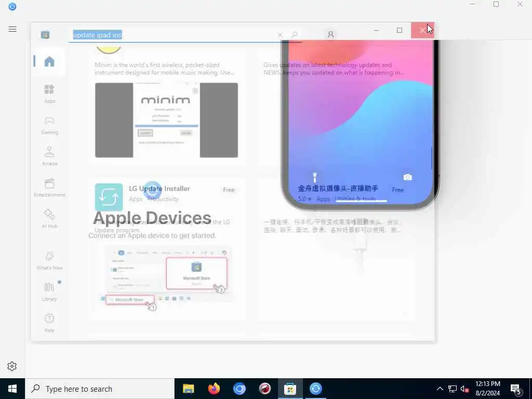Viewport: 532px width, 399px height.
Task: Click the Minim app description text
Action: click(165, 69)
